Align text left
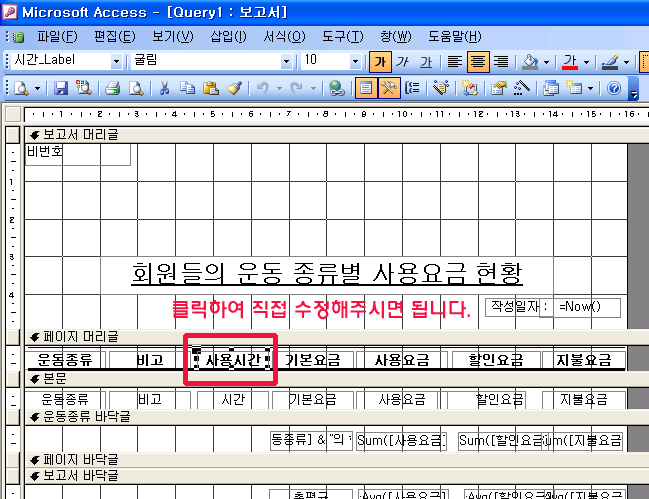This screenshot has height=499, width=649. tap(454, 62)
